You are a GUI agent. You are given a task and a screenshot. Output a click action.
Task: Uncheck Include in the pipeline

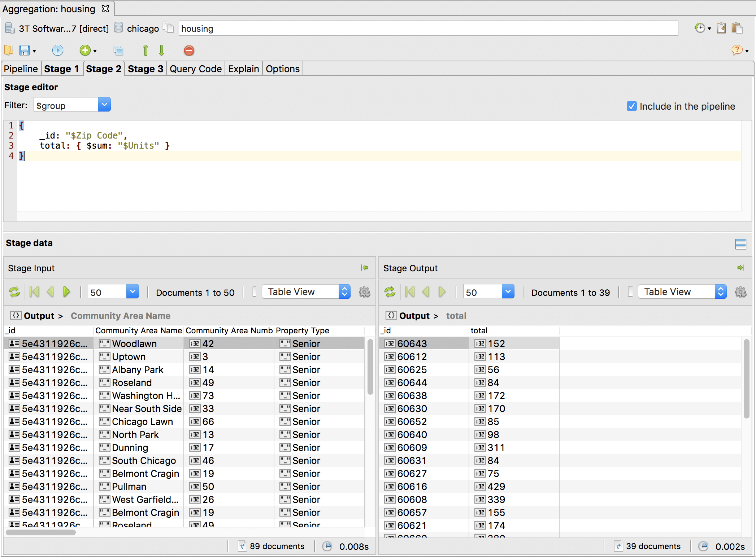point(631,106)
